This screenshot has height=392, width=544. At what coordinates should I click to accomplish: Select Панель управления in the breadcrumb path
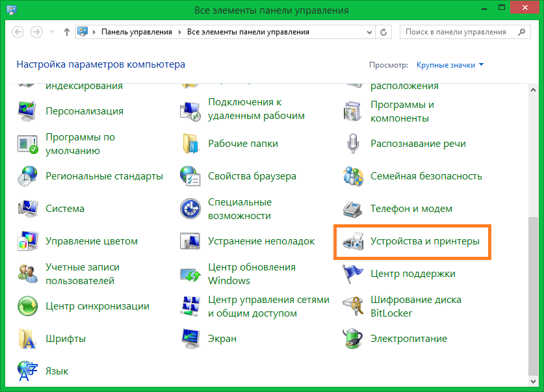[136, 32]
